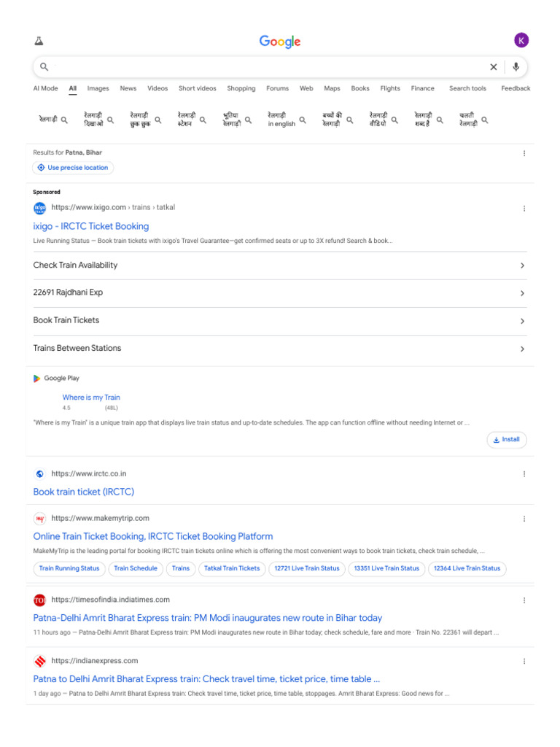The image size is (560, 747).
Task: Switch to the News tab
Action: tap(128, 88)
